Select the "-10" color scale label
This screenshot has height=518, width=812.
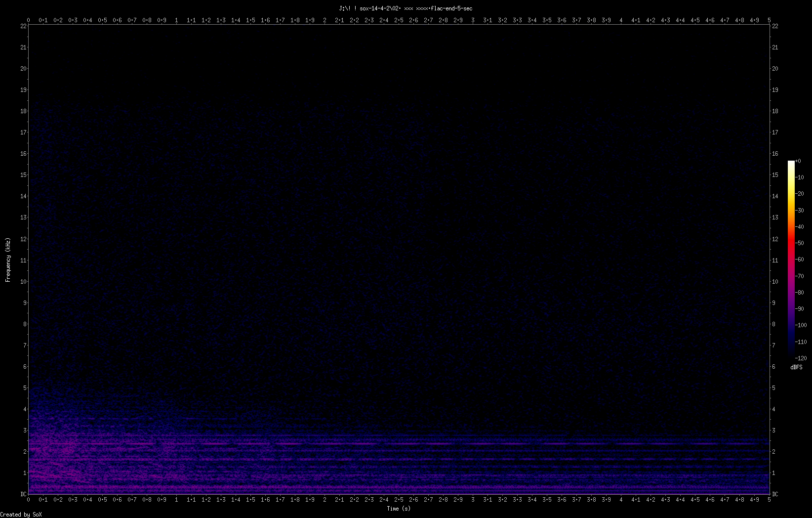800,177
